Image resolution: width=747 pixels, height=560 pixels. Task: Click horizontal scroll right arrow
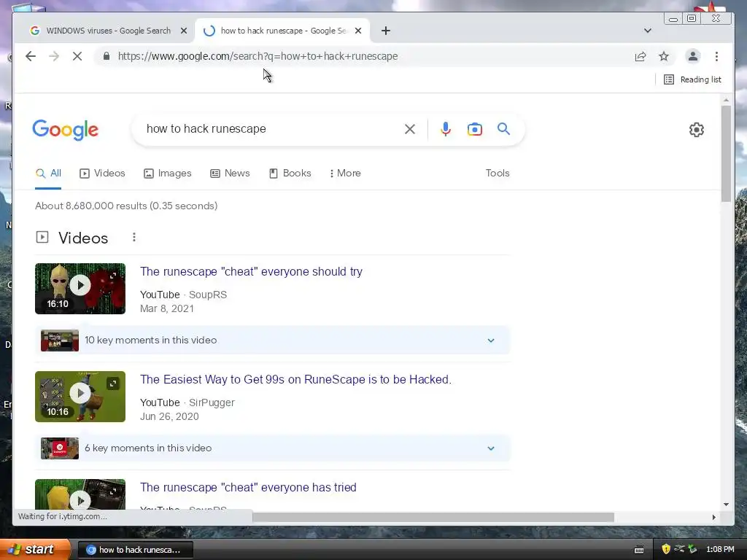tap(713, 517)
